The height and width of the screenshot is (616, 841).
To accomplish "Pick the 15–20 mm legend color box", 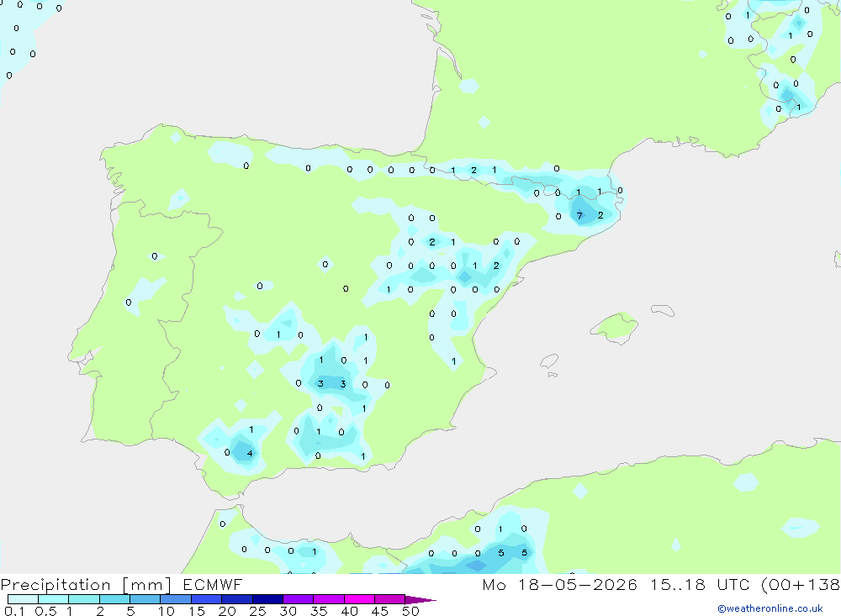I will point(206,599).
